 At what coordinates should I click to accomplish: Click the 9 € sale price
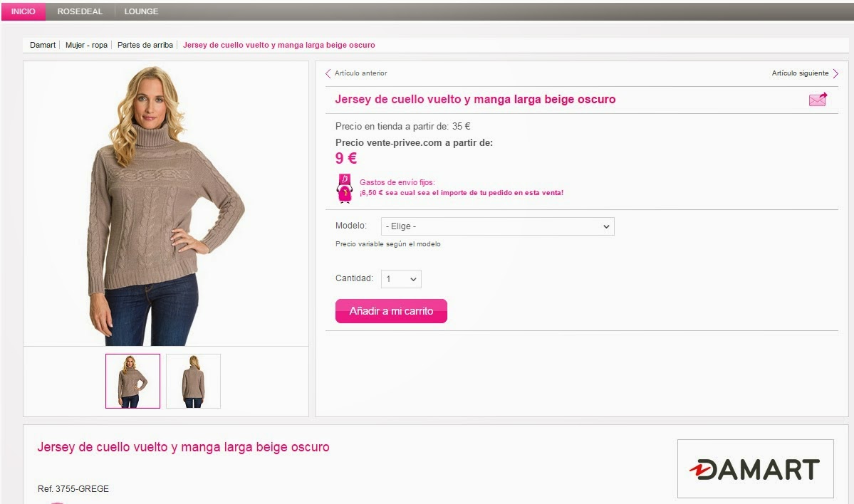pos(346,158)
